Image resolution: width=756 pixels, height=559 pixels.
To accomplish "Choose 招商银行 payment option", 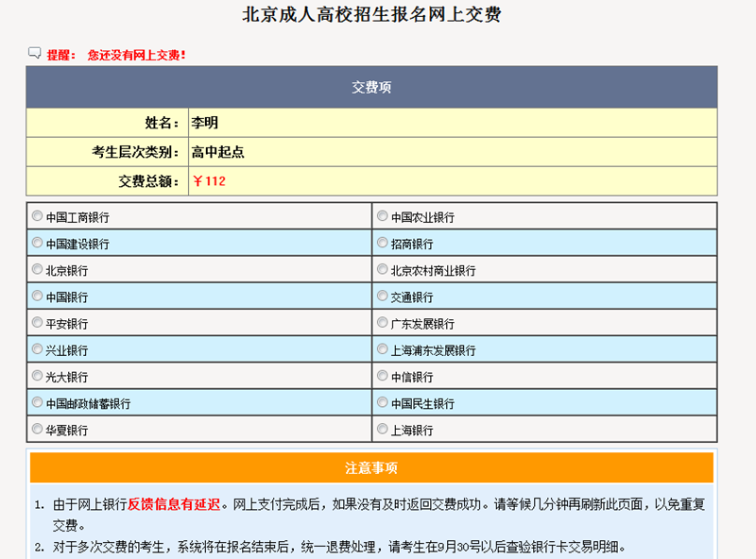I will point(383,243).
